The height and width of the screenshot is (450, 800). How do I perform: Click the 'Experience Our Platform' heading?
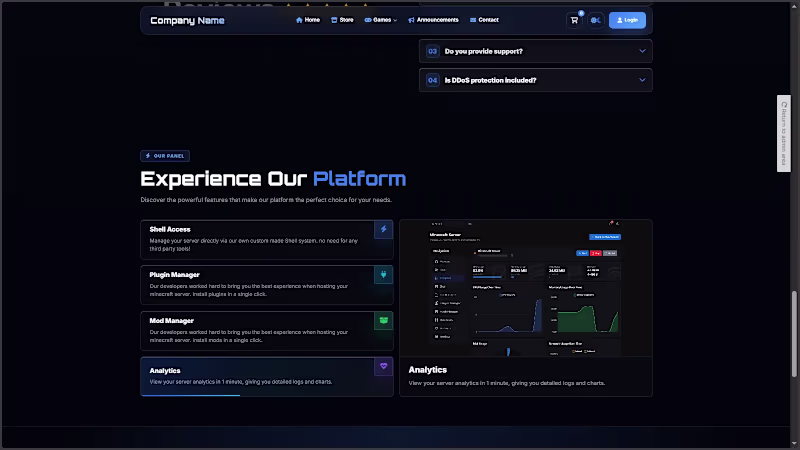[273, 179]
